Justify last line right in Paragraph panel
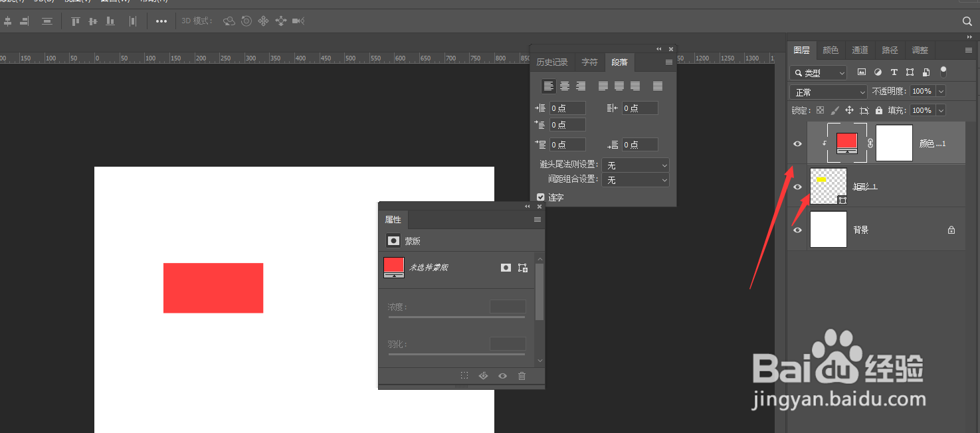The width and height of the screenshot is (980, 433). [x=635, y=86]
